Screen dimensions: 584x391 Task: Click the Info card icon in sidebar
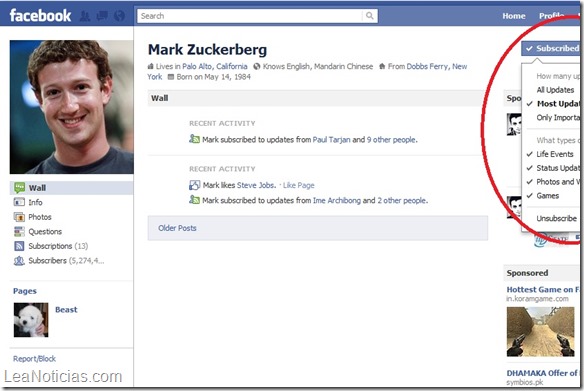19,202
